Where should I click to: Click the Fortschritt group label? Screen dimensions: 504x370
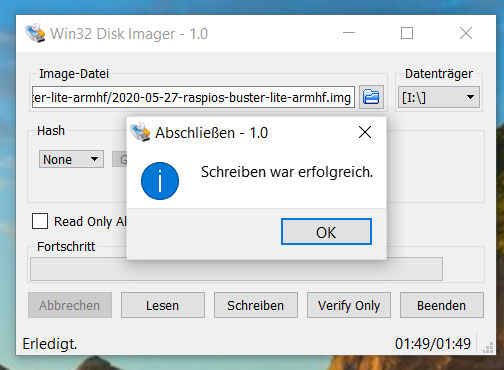pyautogui.click(x=66, y=246)
